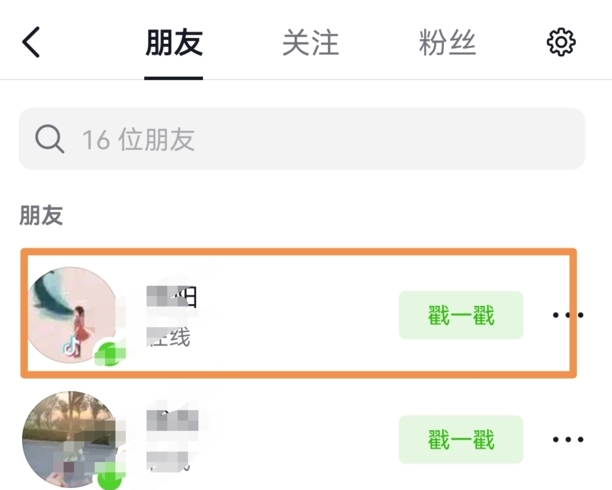
Task: Open more options for first friend
Action: (x=568, y=315)
